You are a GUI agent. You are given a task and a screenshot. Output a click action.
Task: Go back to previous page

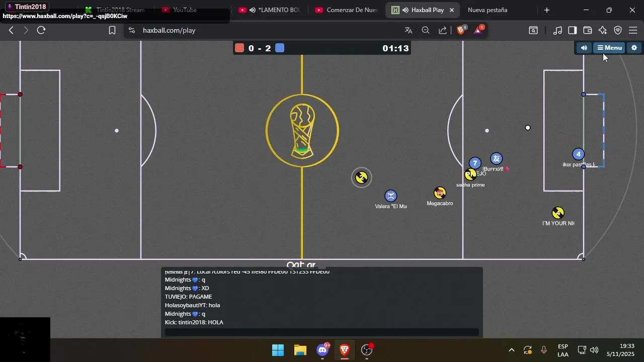point(11,30)
